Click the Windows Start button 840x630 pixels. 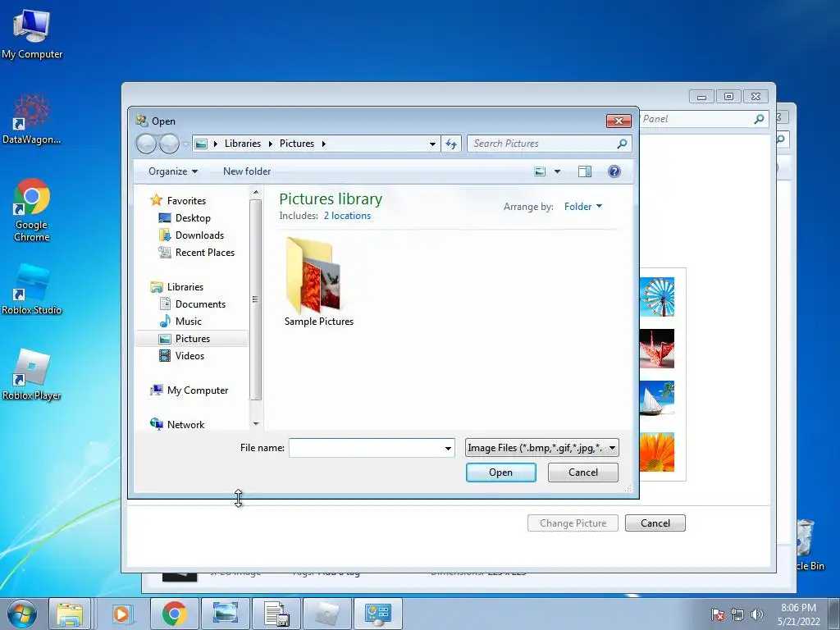pos(21,614)
